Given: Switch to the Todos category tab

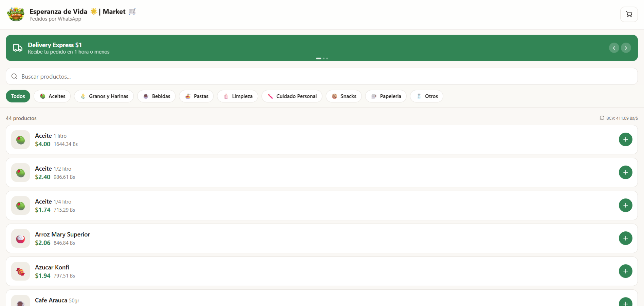Looking at the screenshot, I should pos(18,96).
